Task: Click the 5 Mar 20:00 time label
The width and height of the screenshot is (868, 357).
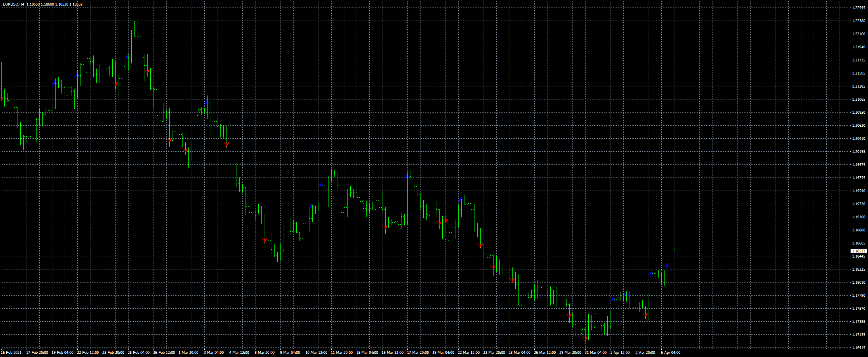Action: pyautogui.click(x=265, y=352)
